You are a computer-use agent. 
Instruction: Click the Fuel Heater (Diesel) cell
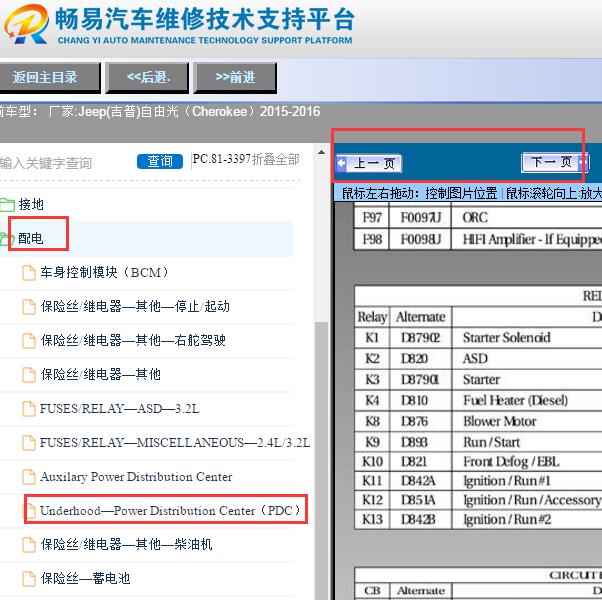pos(515,401)
